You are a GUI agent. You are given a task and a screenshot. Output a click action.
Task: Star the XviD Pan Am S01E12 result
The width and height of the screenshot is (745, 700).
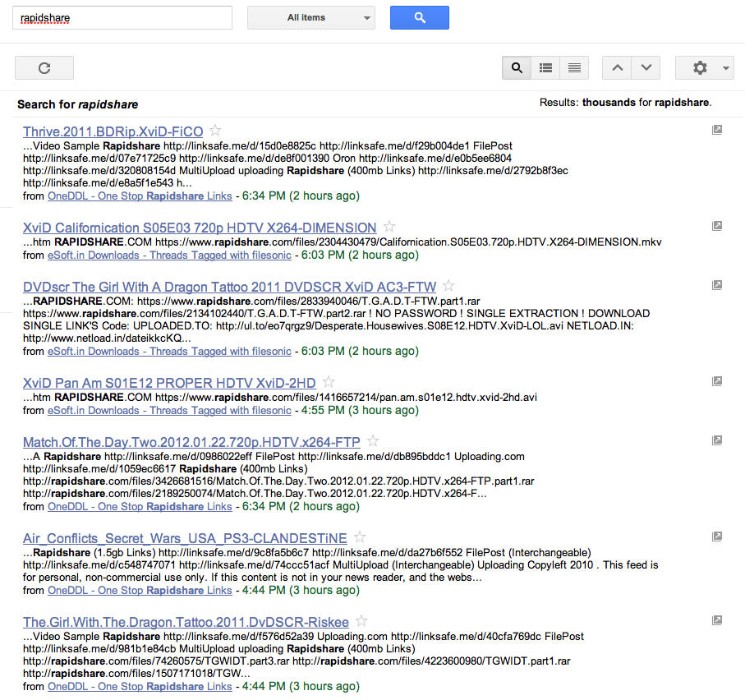click(x=329, y=381)
